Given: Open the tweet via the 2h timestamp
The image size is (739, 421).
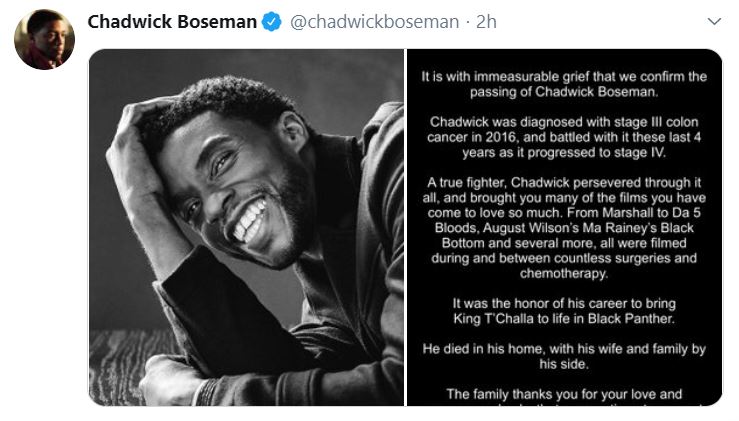Looking at the screenshot, I should click(x=486, y=22).
